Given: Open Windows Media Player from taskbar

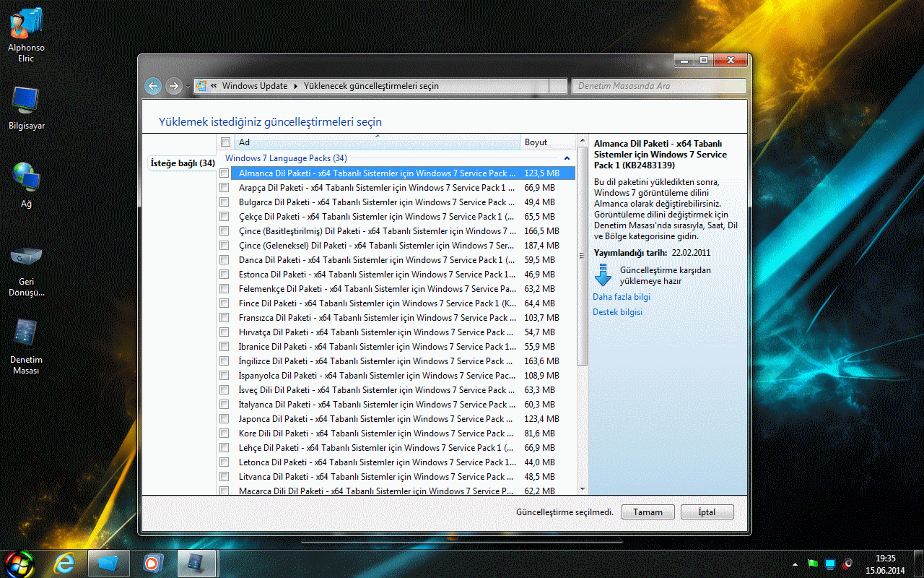Looking at the screenshot, I should pyautogui.click(x=152, y=562).
